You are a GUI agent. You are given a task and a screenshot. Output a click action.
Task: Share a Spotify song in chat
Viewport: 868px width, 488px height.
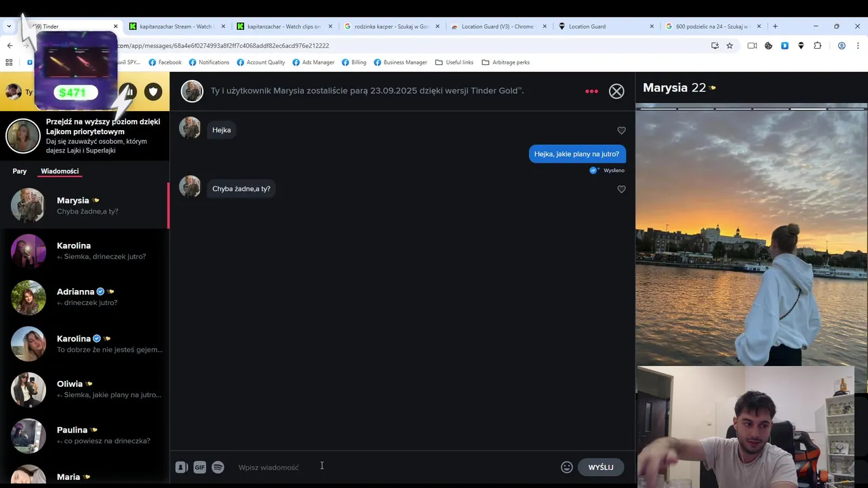218,467
